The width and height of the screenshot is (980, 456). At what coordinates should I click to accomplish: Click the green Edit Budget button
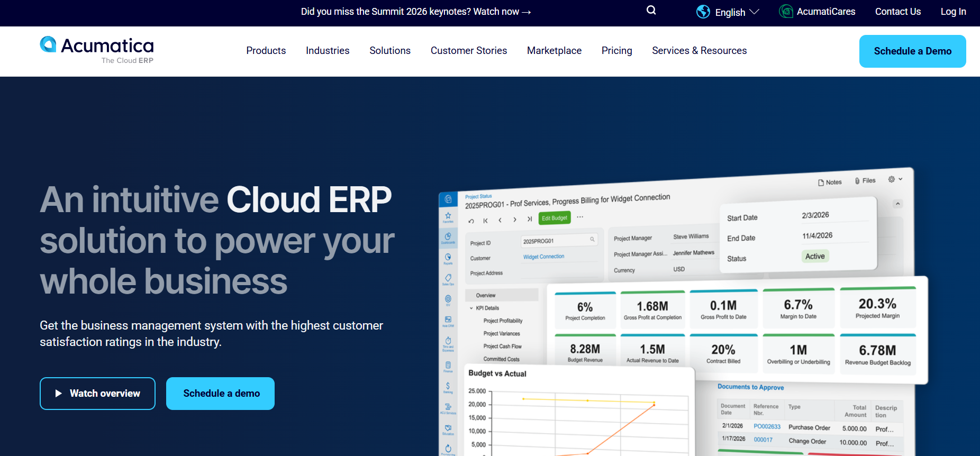(555, 218)
